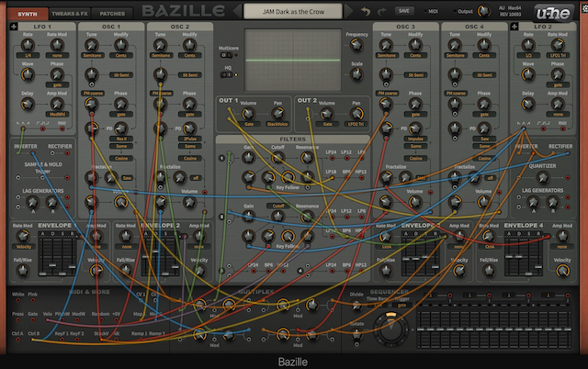Click the oscilloscope Scale knob
This screenshot has height=369, width=588.
[356, 74]
